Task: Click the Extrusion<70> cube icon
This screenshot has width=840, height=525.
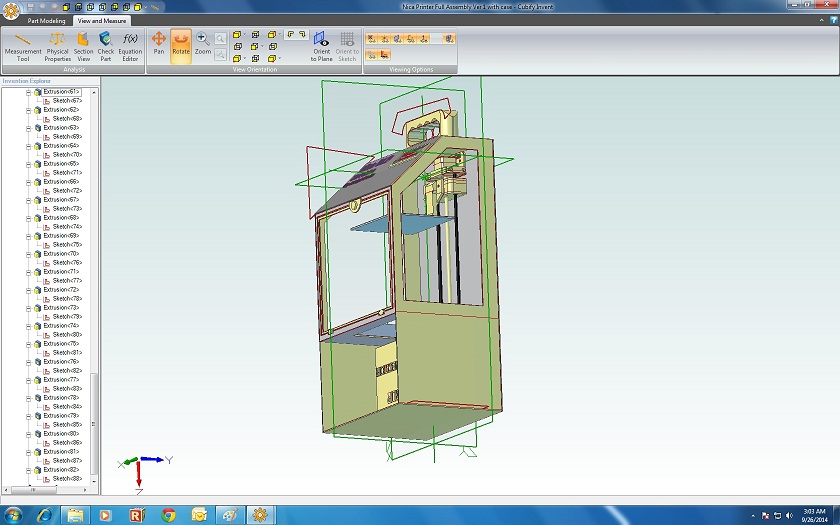Action: pyautogui.click(x=38, y=254)
